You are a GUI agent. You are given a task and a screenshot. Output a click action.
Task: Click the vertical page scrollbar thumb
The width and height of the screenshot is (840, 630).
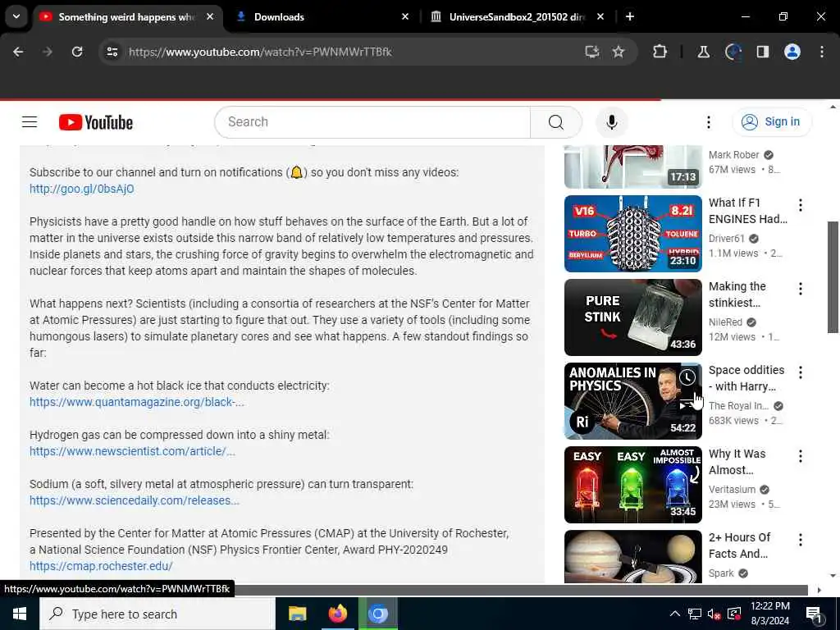click(x=833, y=277)
